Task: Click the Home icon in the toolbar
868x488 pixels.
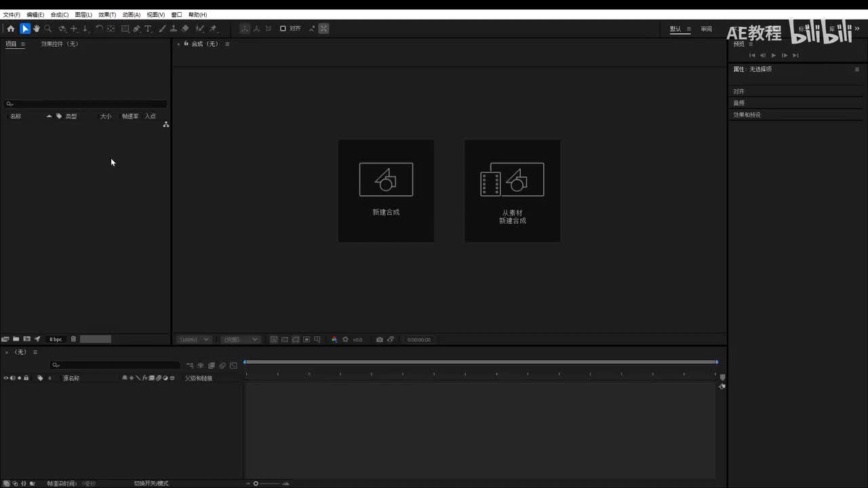Action: point(11,28)
